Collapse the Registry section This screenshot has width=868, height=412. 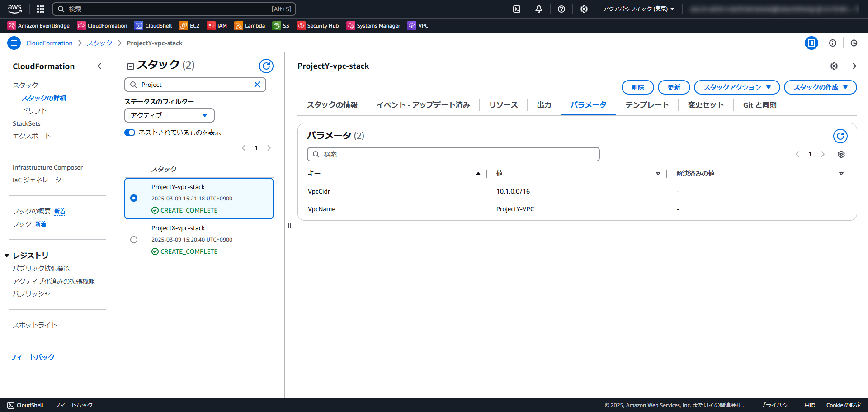pos(7,256)
